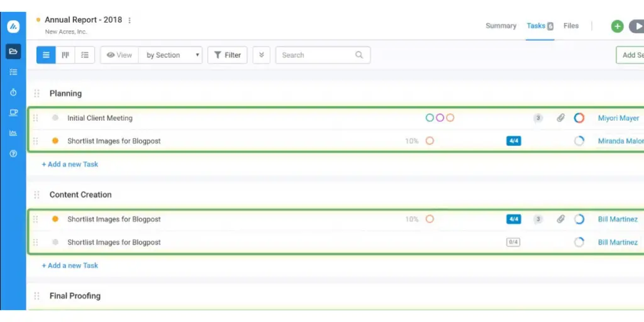Viewport: 644px width, 322px height.
Task: Open the reports chart sidebar icon
Action: (x=13, y=133)
